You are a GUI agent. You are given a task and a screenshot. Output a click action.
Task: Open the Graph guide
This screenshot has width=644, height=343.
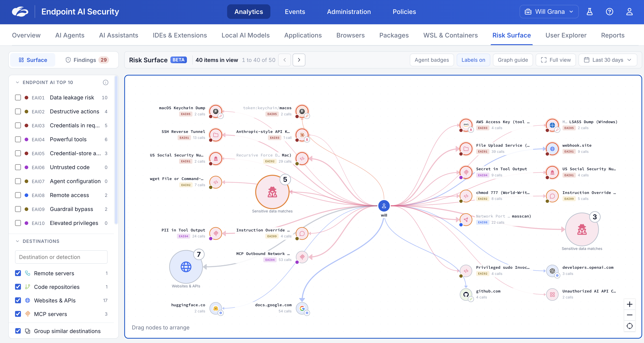click(x=513, y=60)
